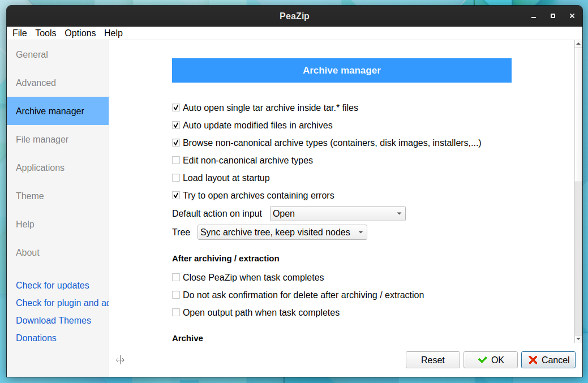Uncheck Browse non-canonical archive types
The image size is (588, 383).
(x=176, y=143)
